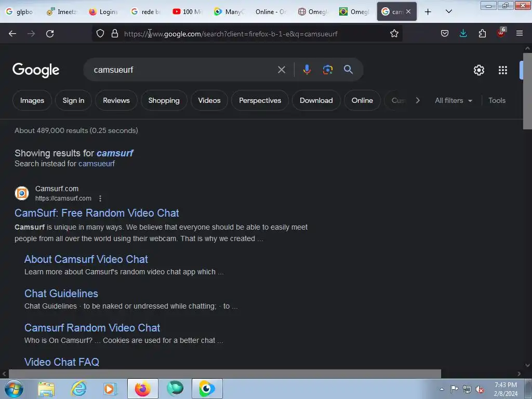Filter results by Videos
Image resolution: width=532 pixels, height=399 pixels.
(x=209, y=100)
